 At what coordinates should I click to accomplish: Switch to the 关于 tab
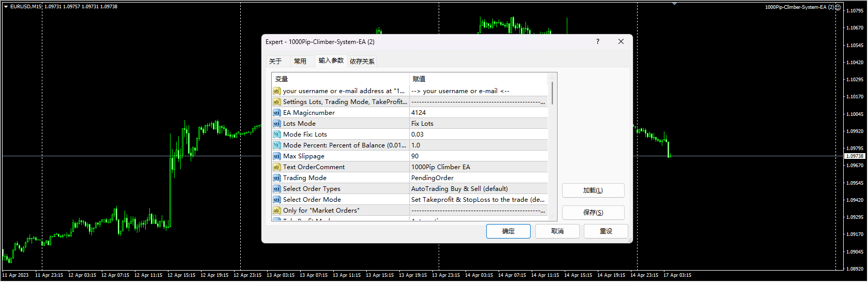click(x=275, y=61)
